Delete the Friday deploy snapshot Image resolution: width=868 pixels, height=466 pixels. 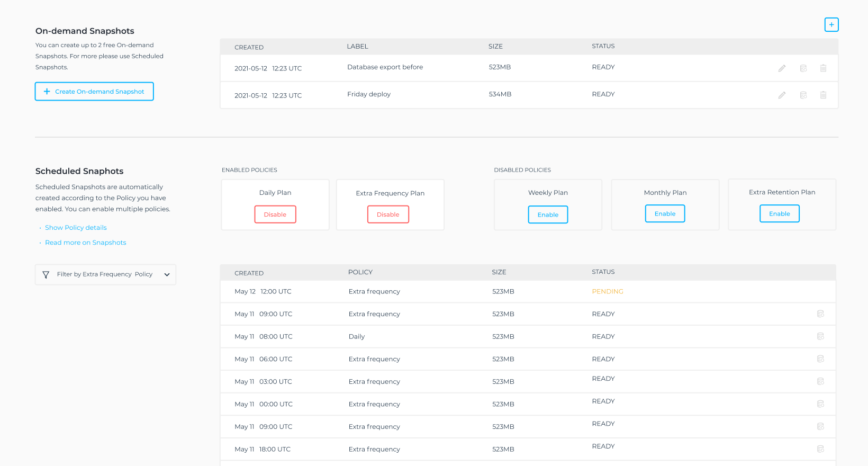823,95
